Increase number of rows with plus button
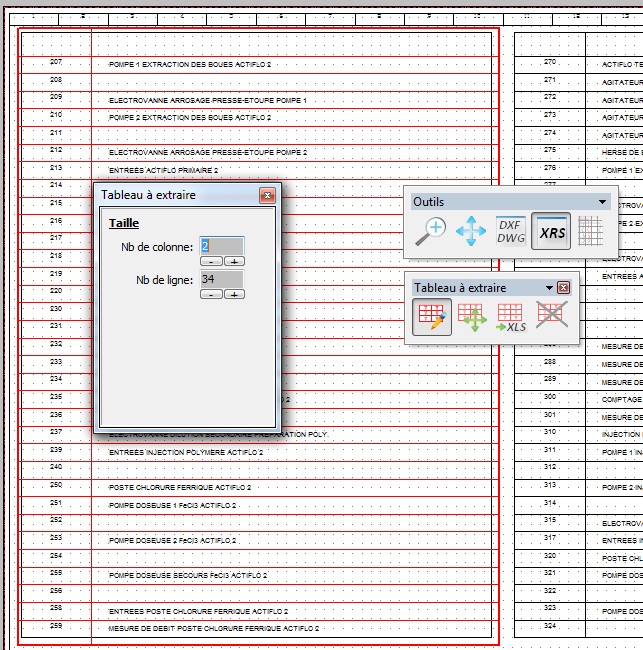Viewport: 643px width, 650px height. pos(234,294)
